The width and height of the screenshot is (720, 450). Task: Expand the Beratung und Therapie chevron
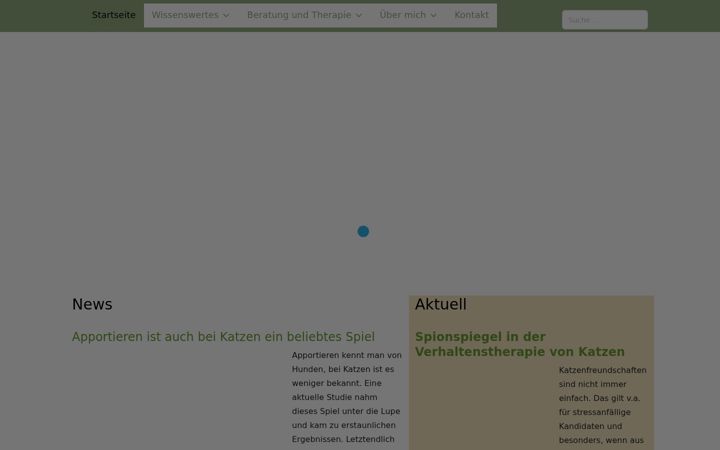point(359,16)
